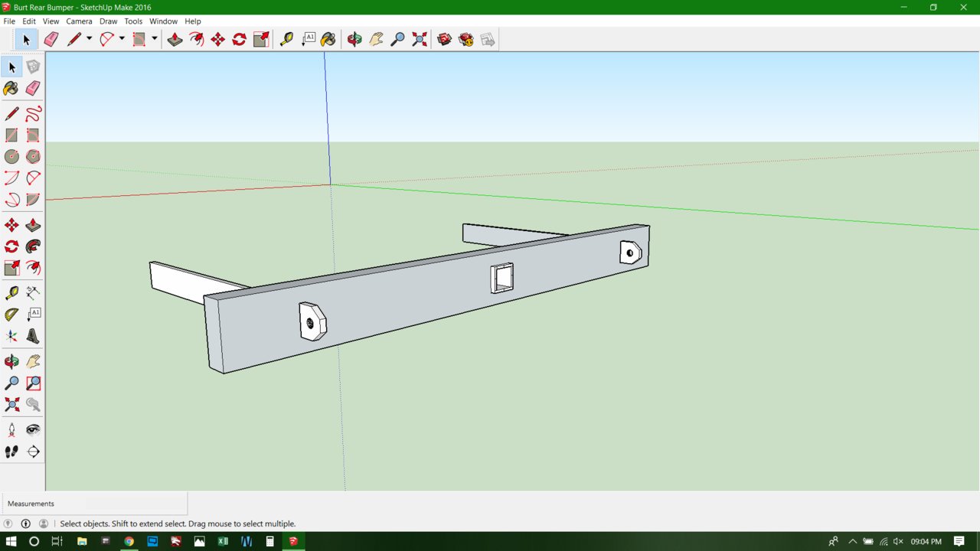The image size is (980, 551).
Task: Open the 3D Text tool
Action: pyautogui.click(x=33, y=335)
